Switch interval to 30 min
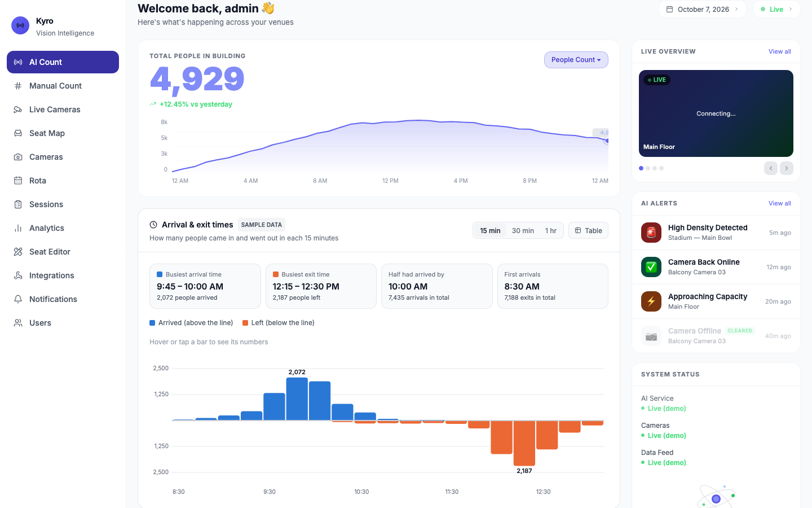812x508 pixels. 523,230
